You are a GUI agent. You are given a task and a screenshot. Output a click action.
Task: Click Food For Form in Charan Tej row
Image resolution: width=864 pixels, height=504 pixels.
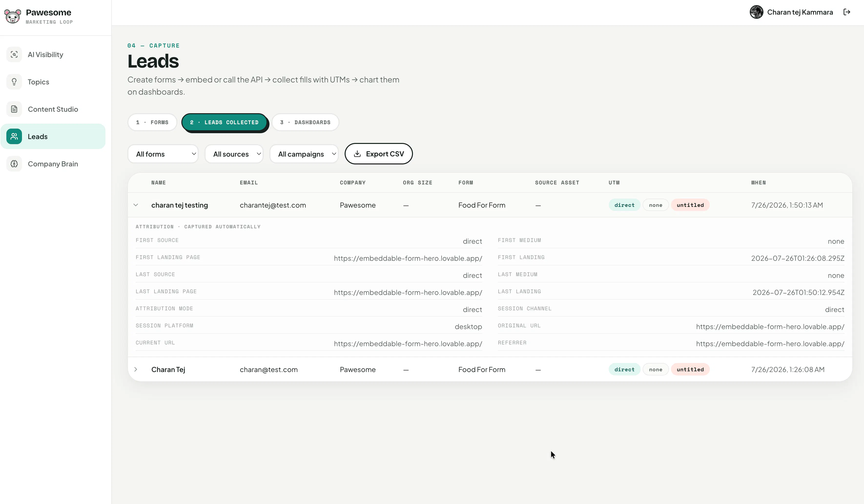pyautogui.click(x=482, y=370)
